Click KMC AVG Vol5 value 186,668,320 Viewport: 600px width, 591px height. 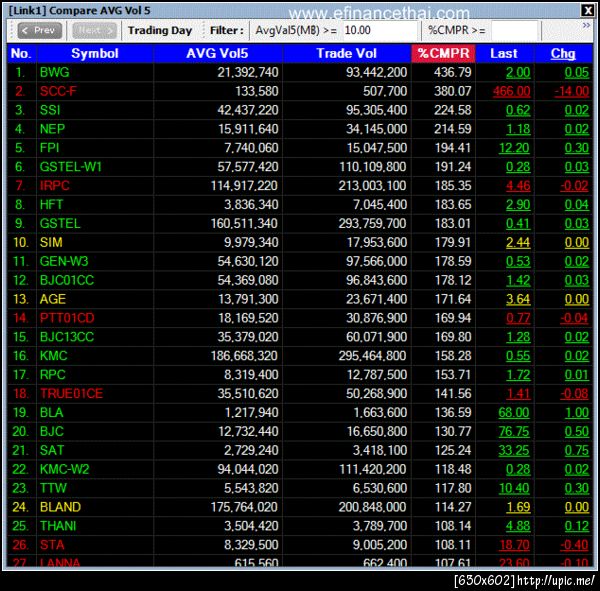pyautogui.click(x=244, y=356)
